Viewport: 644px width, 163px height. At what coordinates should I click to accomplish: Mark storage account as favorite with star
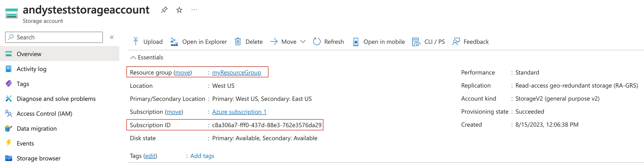tap(179, 10)
